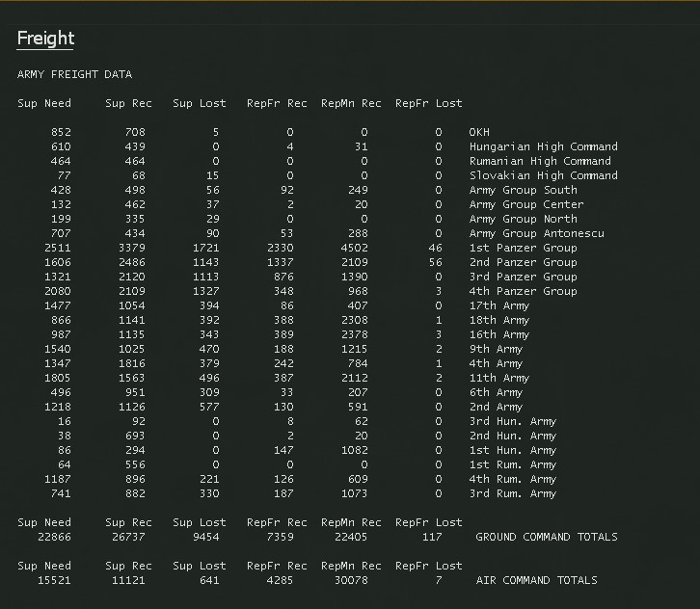The width and height of the screenshot is (700, 609).
Task: Select the 9th Army row label
Action: (496, 349)
